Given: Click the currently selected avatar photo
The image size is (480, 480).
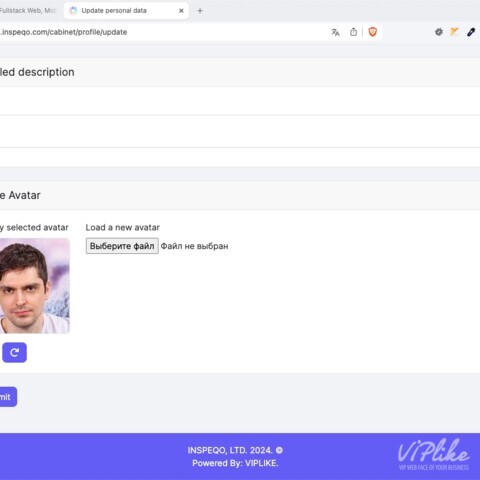Looking at the screenshot, I should click(35, 286).
